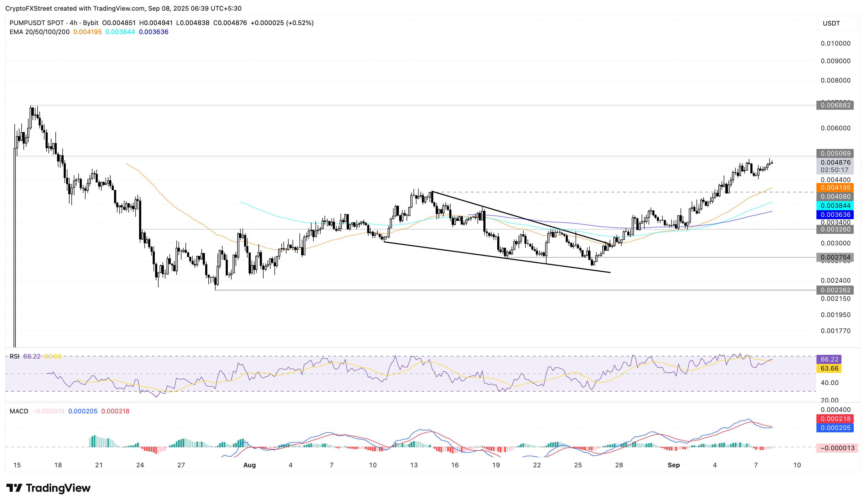Click the Sep month label on time axis
The image size is (866, 504).
tap(674, 465)
